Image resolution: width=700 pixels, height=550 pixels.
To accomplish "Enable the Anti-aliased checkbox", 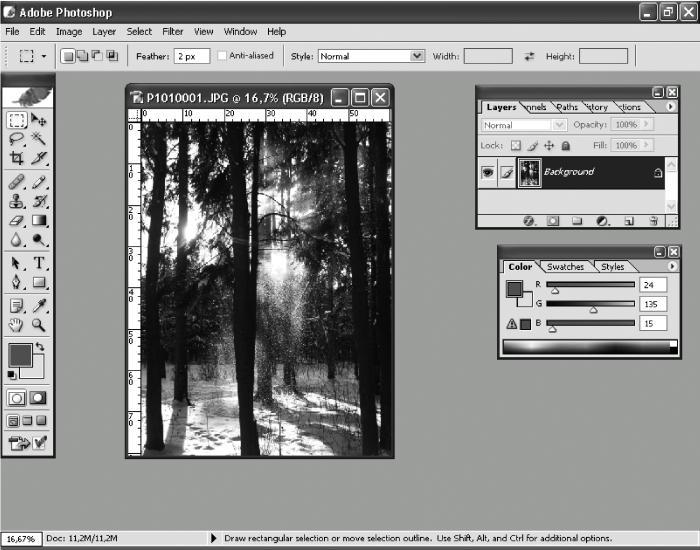I will [x=222, y=56].
